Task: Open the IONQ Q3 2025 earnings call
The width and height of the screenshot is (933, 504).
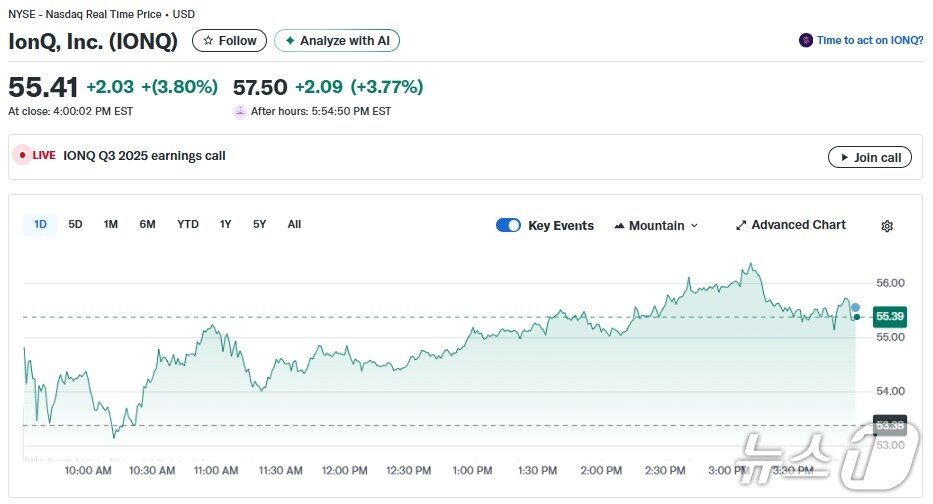Action: click(144, 156)
